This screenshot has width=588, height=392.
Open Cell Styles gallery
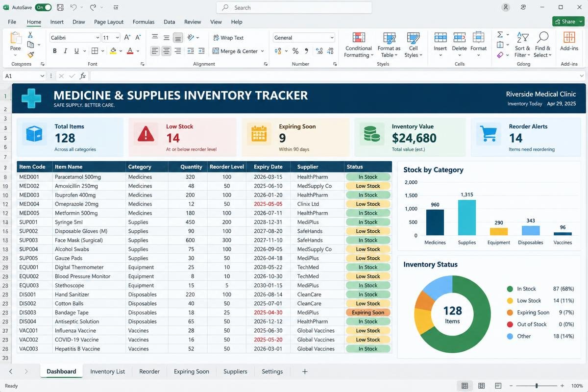(x=414, y=45)
